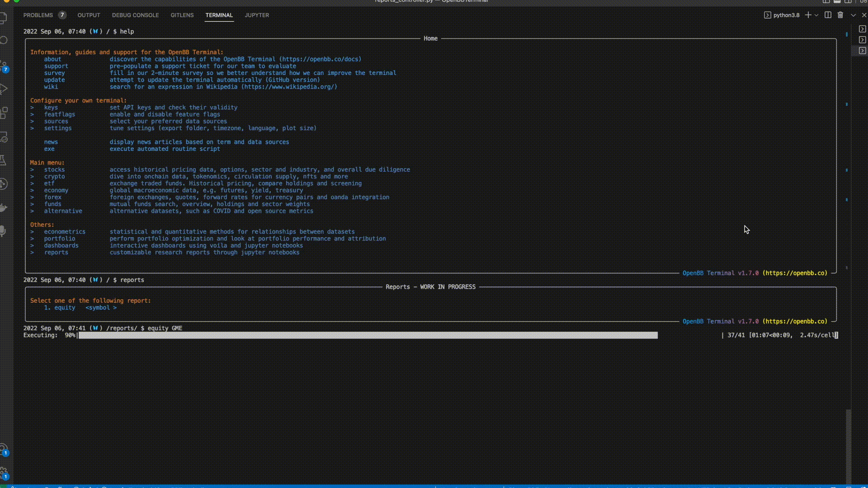
Task: Select the third terminal in the terminal list
Action: [863, 51]
